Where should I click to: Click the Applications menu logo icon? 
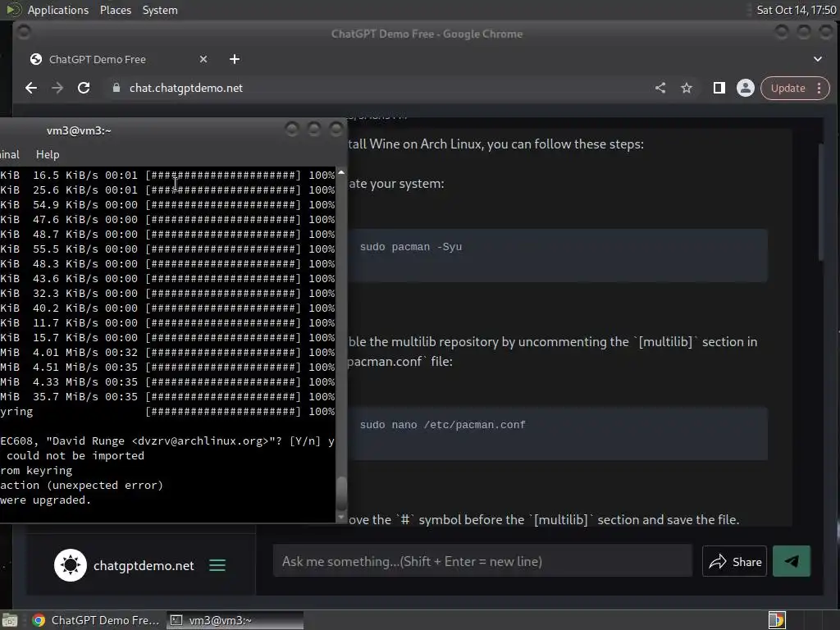[13, 10]
